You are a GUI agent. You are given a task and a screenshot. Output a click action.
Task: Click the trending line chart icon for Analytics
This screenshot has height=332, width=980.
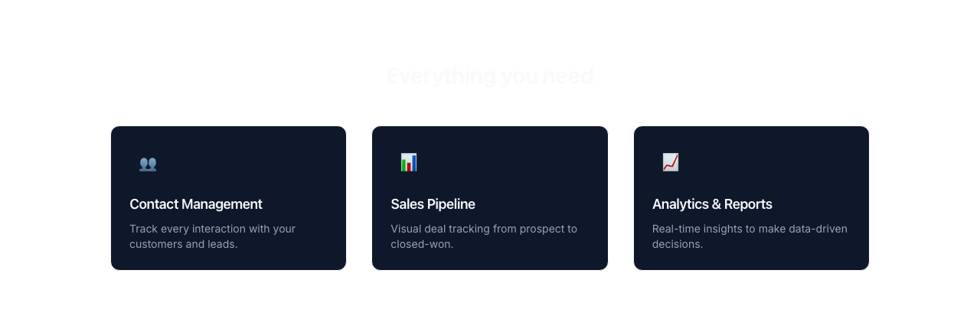pyautogui.click(x=671, y=162)
